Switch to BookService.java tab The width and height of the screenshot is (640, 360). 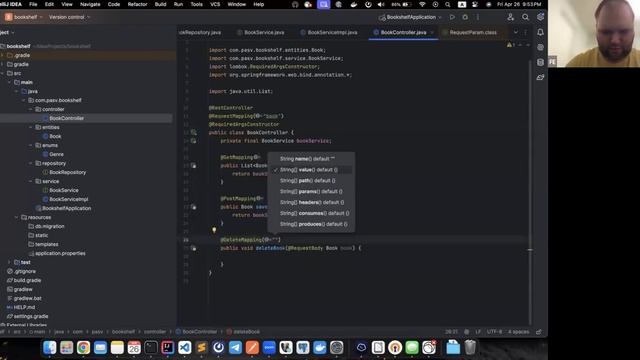pyautogui.click(x=260, y=32)
